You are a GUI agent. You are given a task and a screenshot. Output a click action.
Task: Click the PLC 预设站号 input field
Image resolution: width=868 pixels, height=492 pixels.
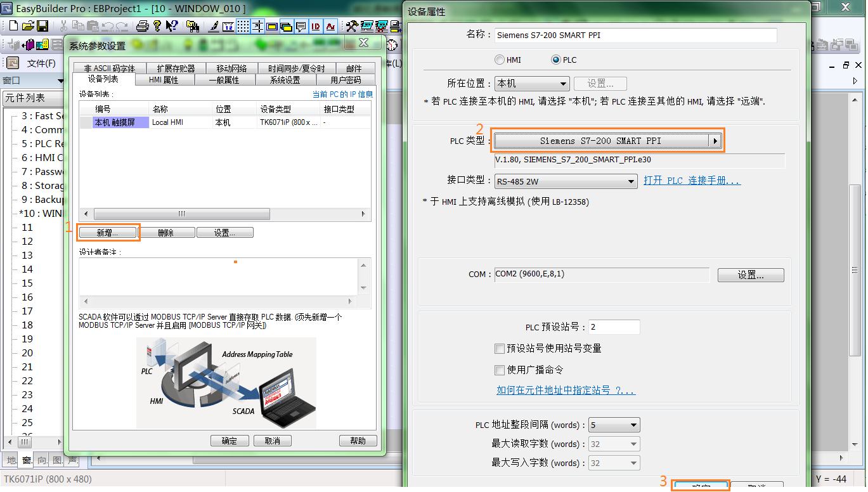pyautogui.click(x=614, y=327)
